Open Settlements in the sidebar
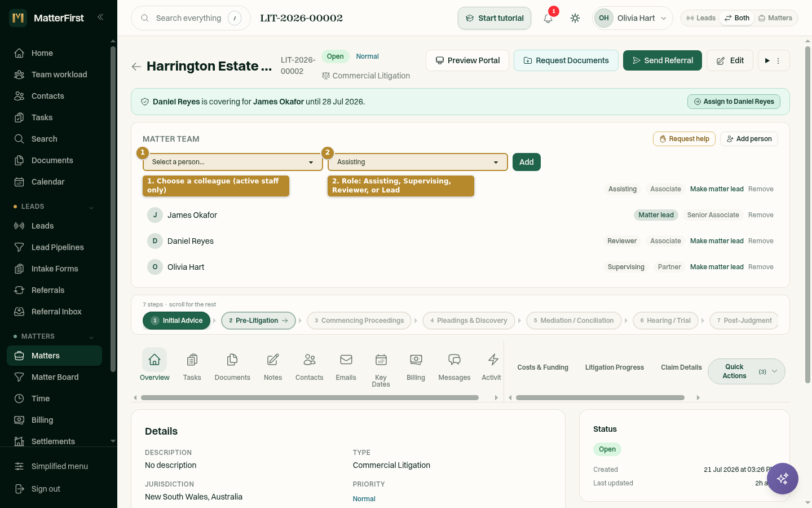 click(54, 441)
